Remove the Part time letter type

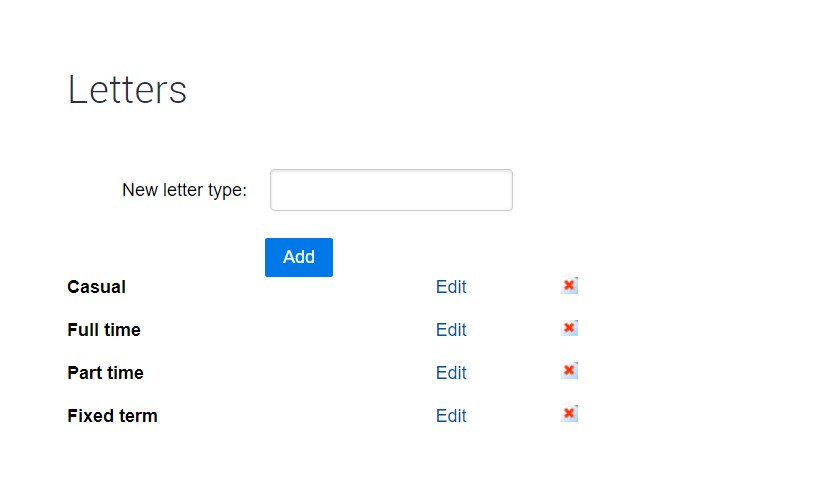pos(569,371)
